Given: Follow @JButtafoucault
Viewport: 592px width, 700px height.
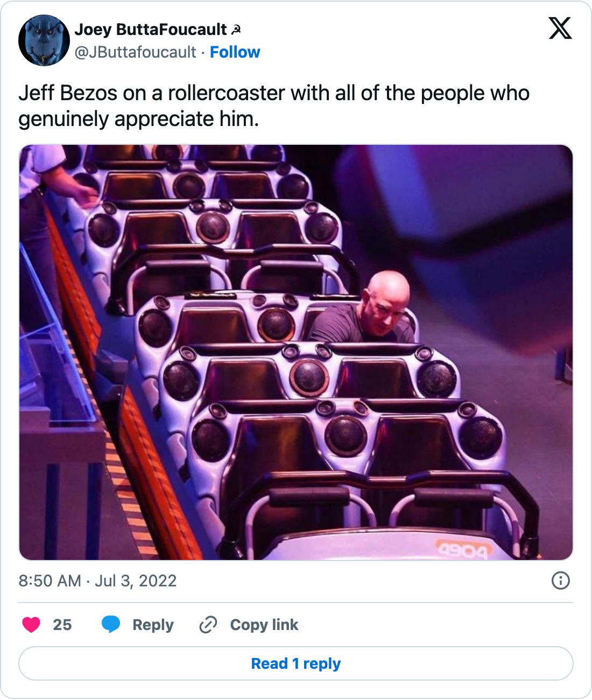Looking at the screenshot, I should click(x=235, y=52).
